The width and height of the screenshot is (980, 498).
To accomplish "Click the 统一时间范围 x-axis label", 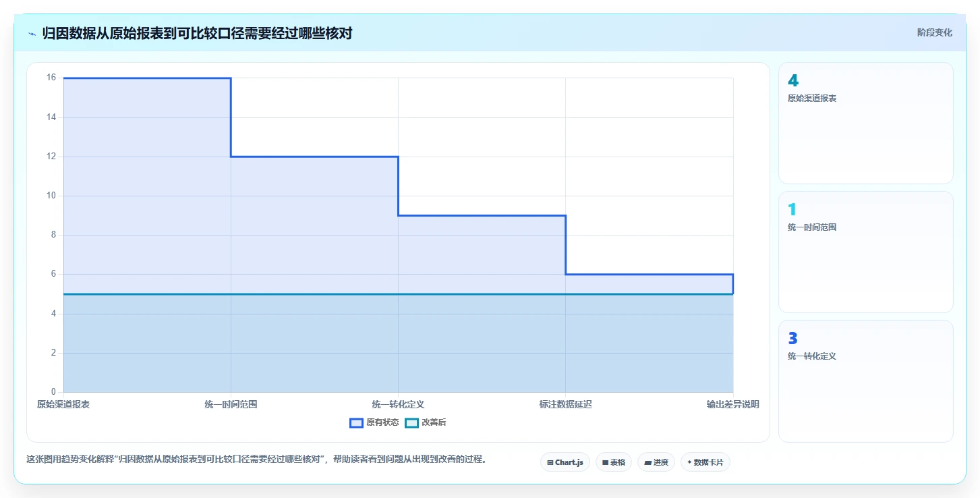I will click(231, 404).
